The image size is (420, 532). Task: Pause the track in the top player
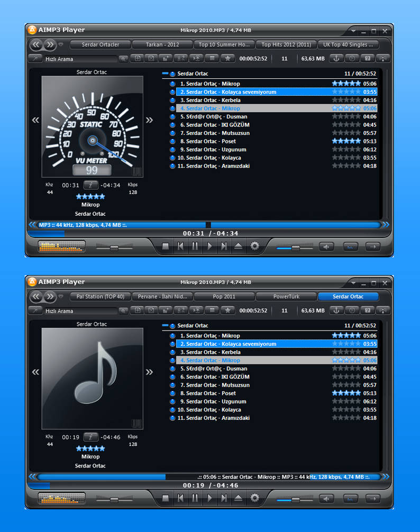pos(195,246)
